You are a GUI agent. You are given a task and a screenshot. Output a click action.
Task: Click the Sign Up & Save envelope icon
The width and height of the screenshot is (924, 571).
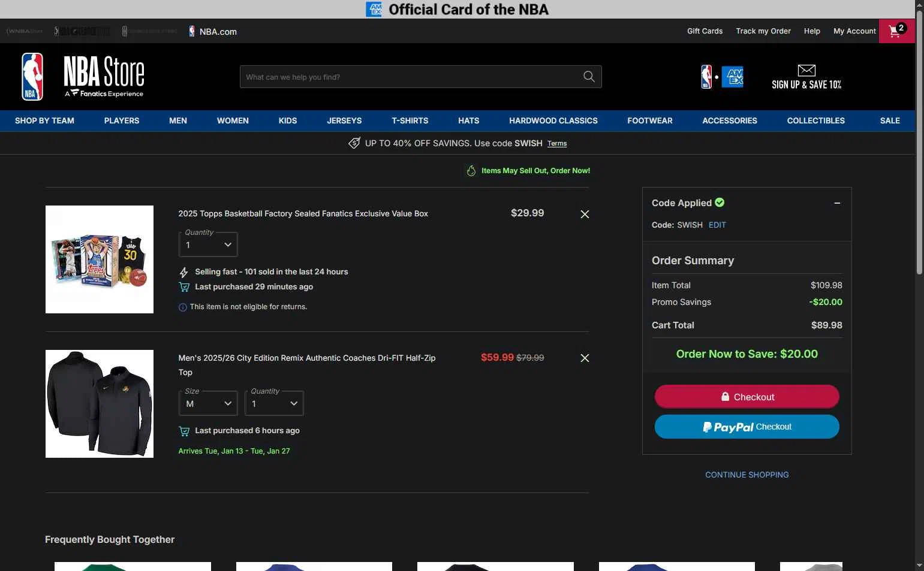(806, 71)
